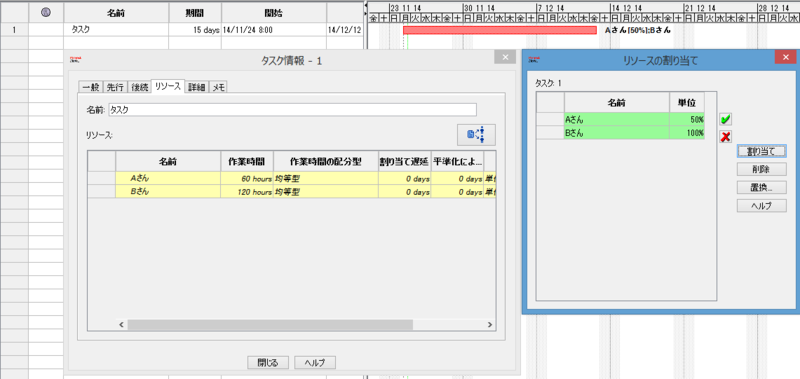Screen dimensions: 800x379
Task: Click 名前 column header in main task sheet
Action: pyautogui.click(x=116, y=14)
